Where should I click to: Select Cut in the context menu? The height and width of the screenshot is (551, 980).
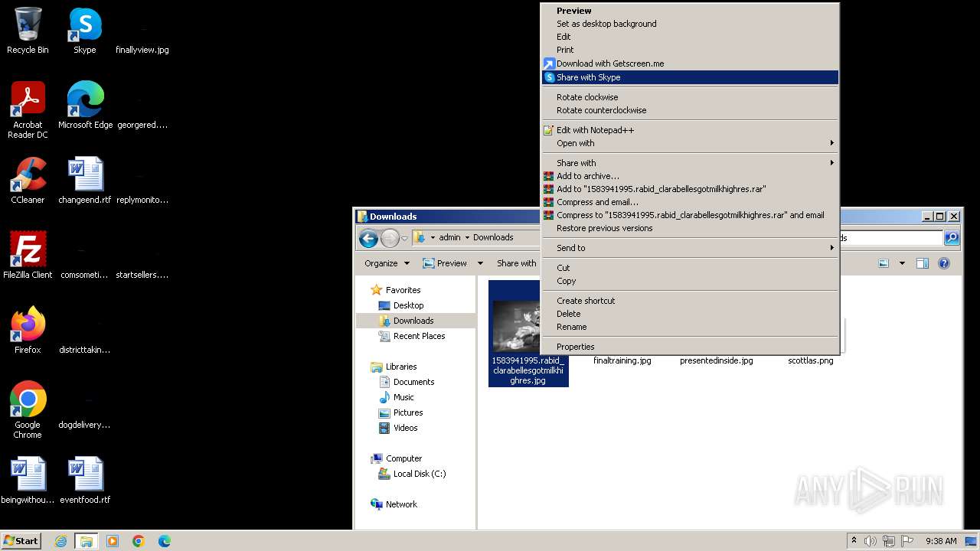[691, 268]
